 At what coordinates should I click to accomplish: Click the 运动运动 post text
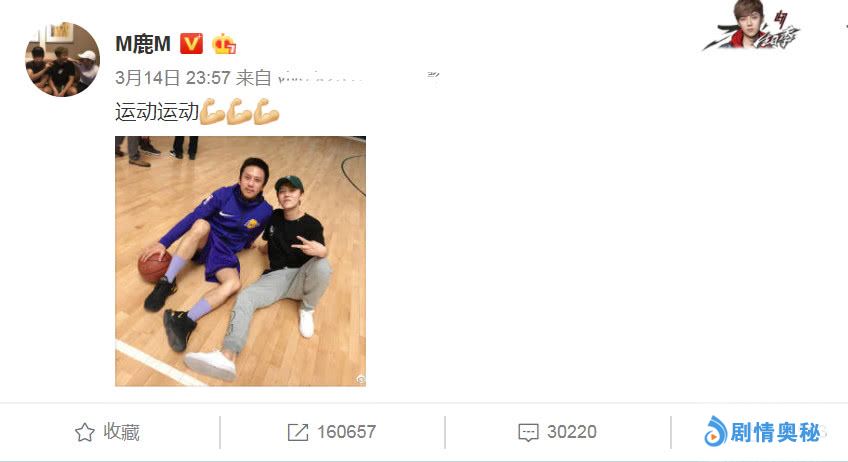[x=157, y=112]
